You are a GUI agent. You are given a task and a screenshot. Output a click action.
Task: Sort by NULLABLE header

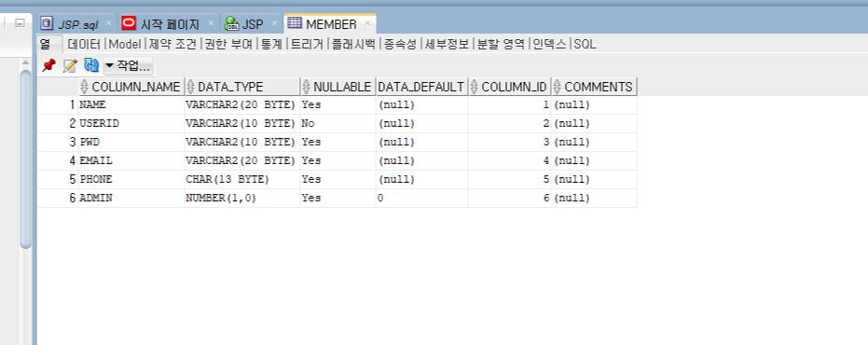338,87
